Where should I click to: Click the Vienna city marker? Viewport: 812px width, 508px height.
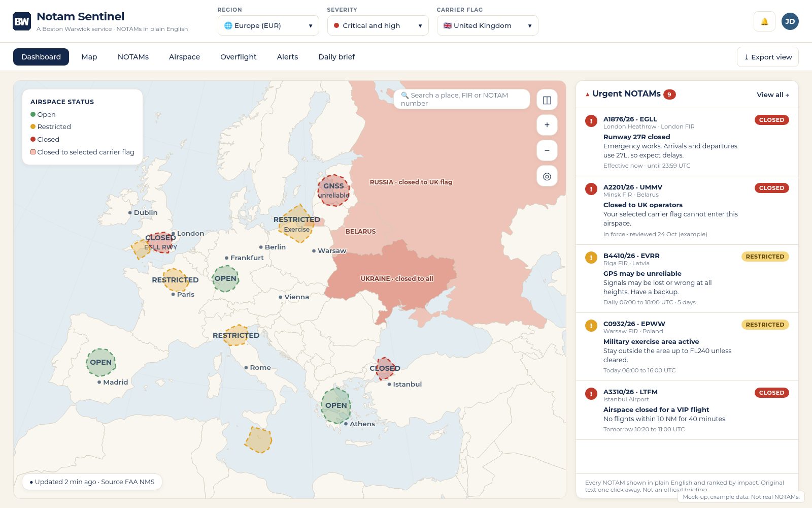(x=281, y=297)
